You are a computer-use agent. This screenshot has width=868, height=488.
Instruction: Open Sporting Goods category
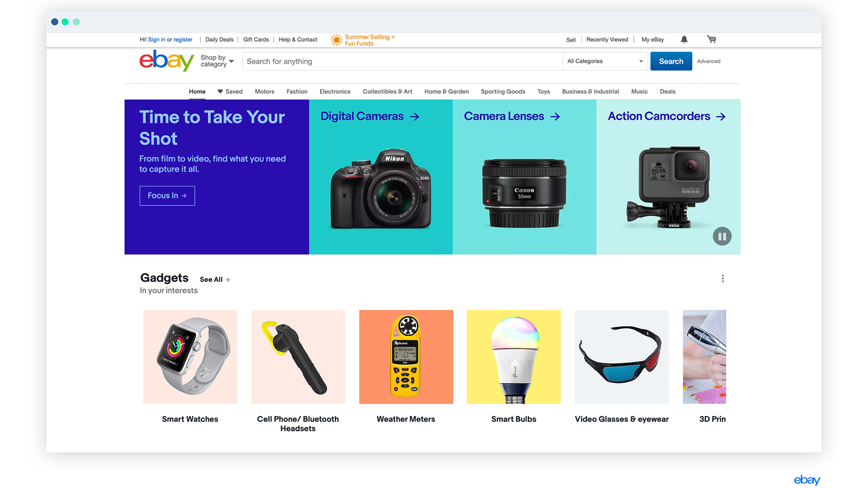(503, 92)
